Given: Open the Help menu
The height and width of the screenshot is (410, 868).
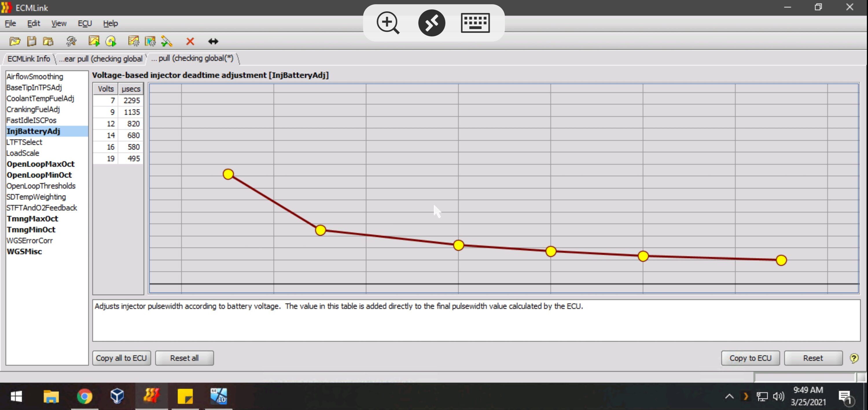Looking at the screenshot, I should click(110, 23).
